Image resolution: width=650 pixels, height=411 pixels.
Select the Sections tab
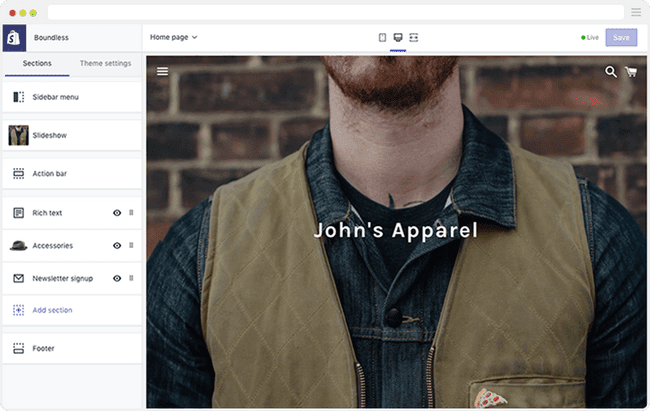point(37,63)
